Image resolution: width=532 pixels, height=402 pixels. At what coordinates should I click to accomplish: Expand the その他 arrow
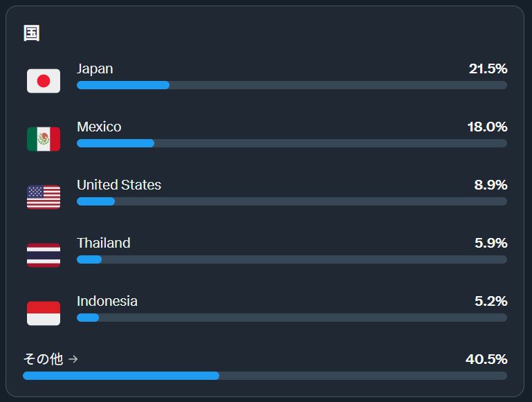click(73, 359)
